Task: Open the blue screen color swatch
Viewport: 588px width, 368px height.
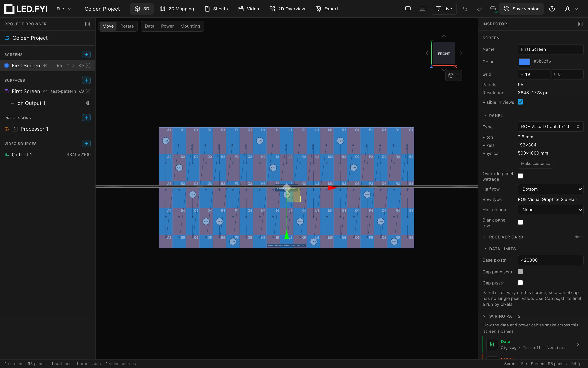Action: click(524, 62)
